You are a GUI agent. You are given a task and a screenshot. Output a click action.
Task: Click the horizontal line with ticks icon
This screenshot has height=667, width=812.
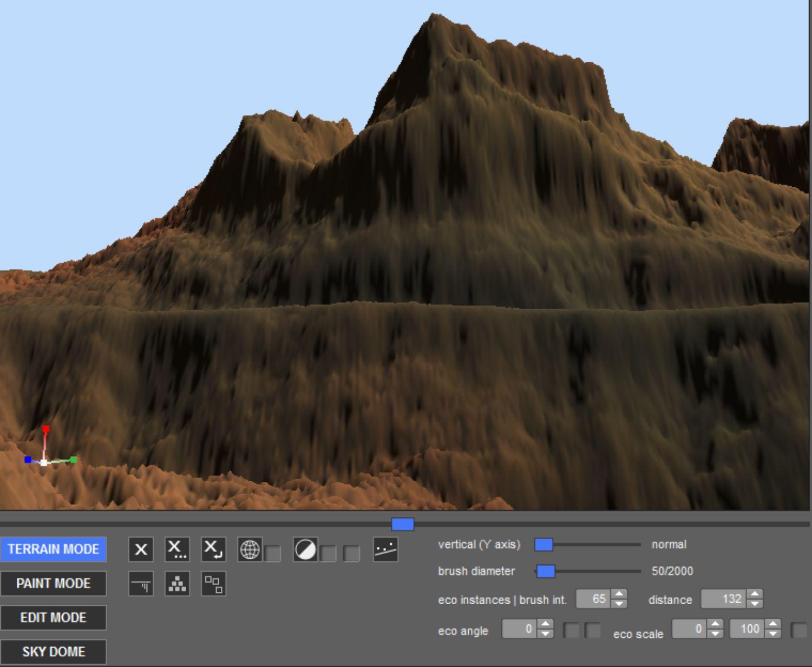click(x=141, y=584)
